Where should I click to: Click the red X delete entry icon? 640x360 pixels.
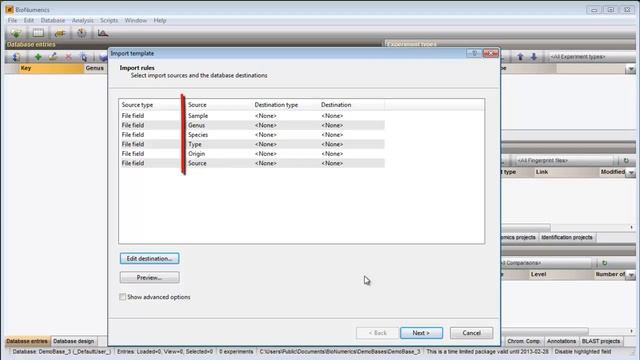pyautogui.click(x=69, y=57)
